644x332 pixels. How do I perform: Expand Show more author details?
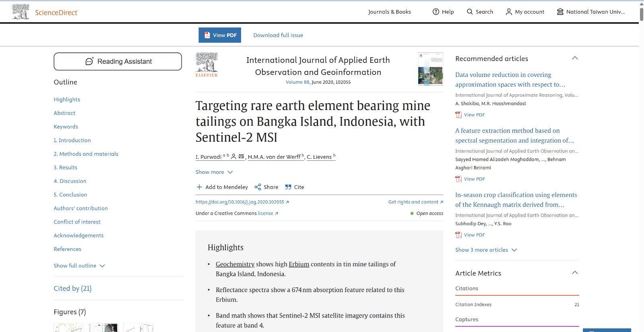(x=214, y=172)
